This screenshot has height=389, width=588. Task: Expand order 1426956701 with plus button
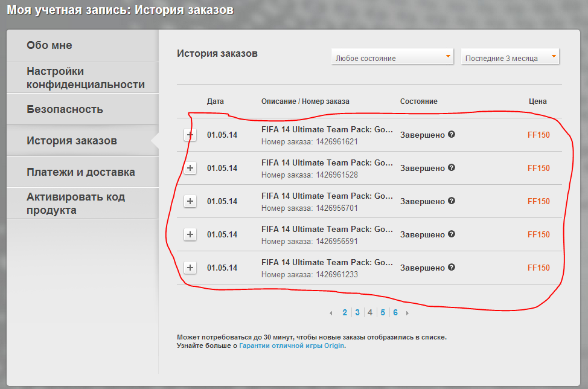tap(190, 201)
